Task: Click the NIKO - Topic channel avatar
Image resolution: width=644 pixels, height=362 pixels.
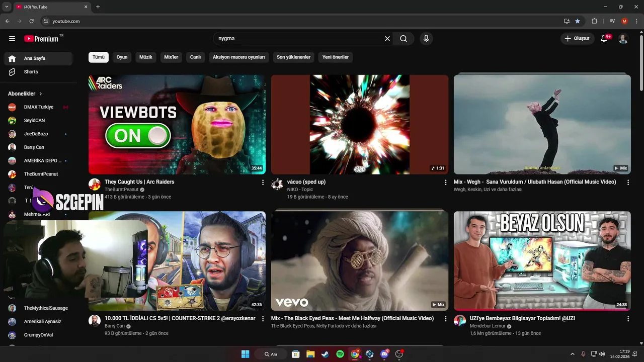Action: [277, 184]
